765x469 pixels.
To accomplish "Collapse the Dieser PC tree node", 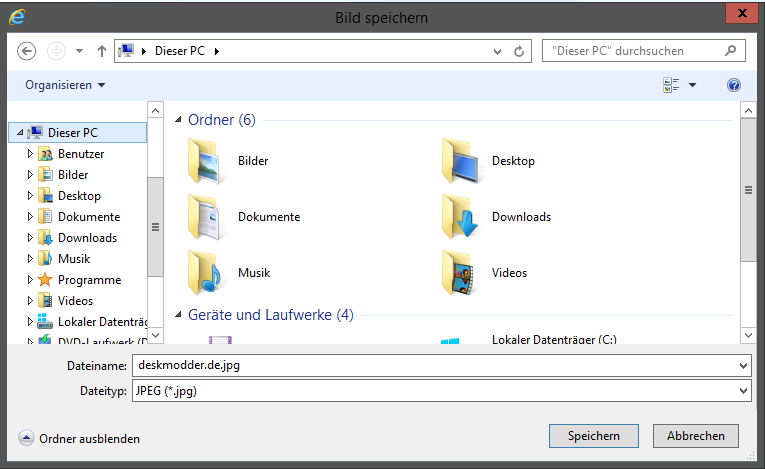I will (x=20, y=132).
